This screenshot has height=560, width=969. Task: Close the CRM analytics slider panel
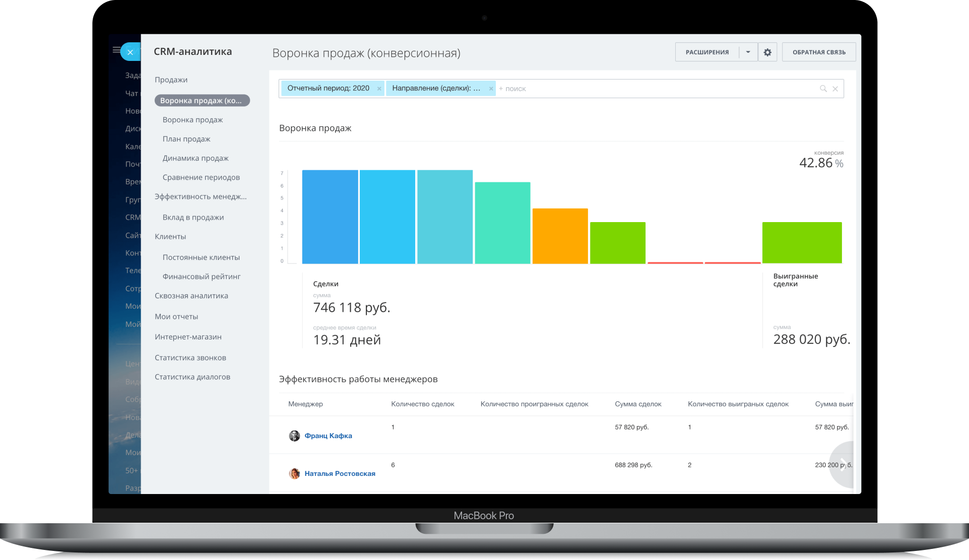[x=130, y=52]
